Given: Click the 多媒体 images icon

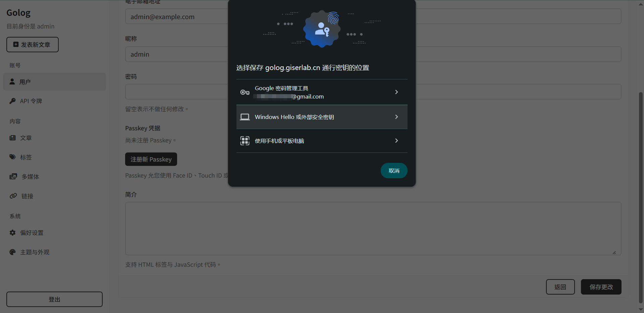Looking at the screenshot, I should point(13,176).
